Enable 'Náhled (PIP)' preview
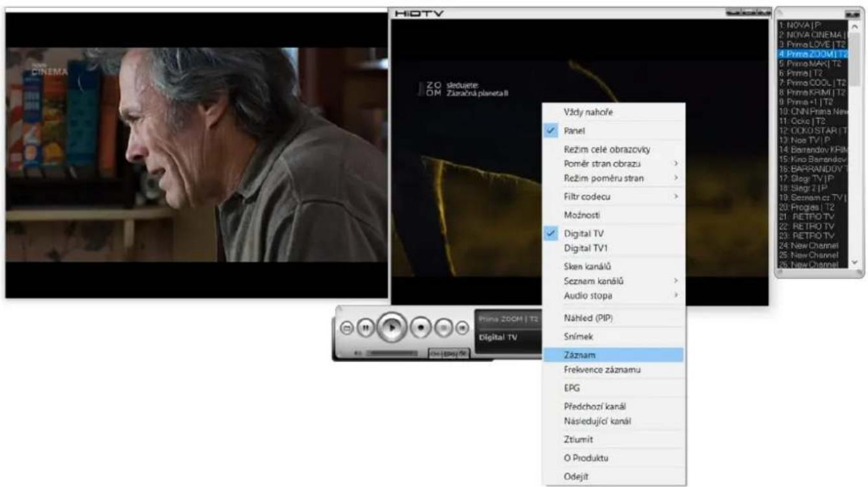The height and width of the screenshot is (487, 868). click(x=613, y=318)
